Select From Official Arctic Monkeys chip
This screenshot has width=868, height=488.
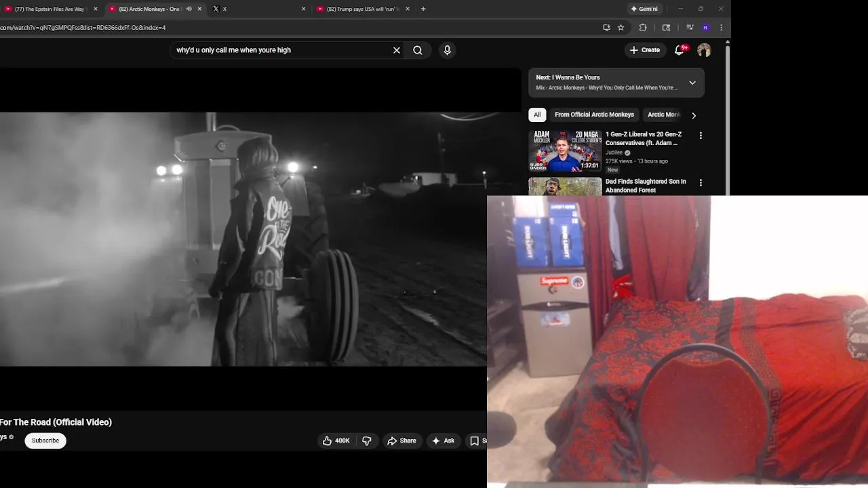point(594,115)
